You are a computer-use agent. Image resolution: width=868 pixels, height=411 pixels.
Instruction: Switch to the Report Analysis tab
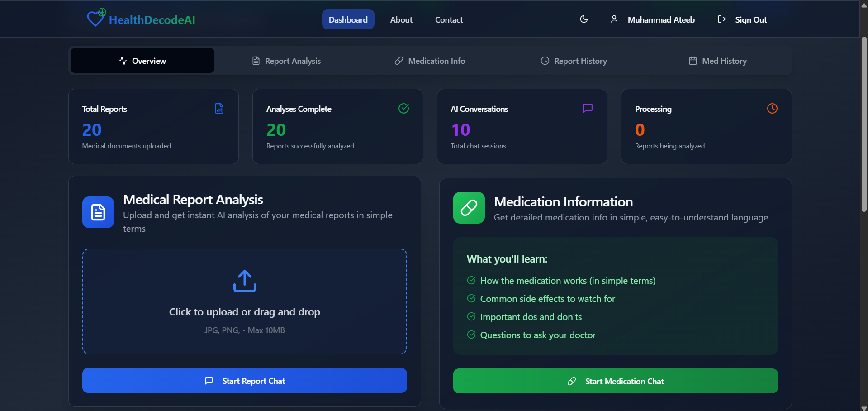pos(286,60)
